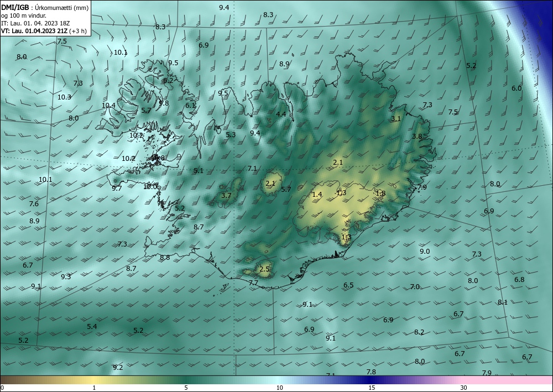Click the map value 10.3

pyautogui.click(x=64, y=97)
